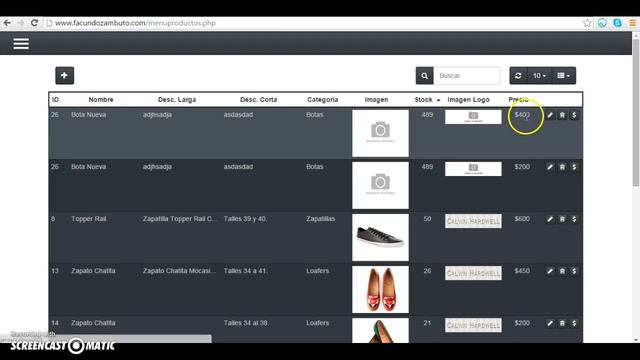Click dollar icon on ID 14 row
This screenshot has height=360, width=640.
pyautogui.click(x=574, y=323)
